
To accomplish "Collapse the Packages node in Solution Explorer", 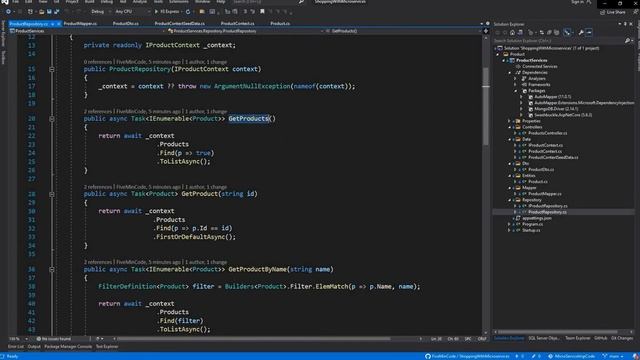I will click(516, 91).
